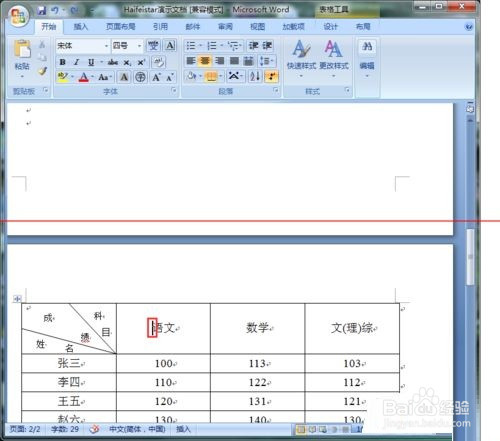Open the phonetic guide (文) tool

[x=153, y=45]
